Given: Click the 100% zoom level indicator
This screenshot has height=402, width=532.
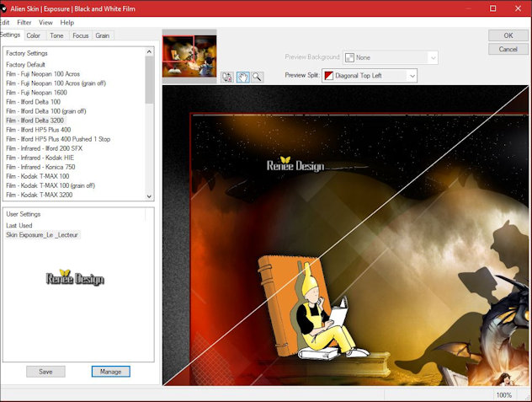Looking at the screenshot, I should pos(503,395).
